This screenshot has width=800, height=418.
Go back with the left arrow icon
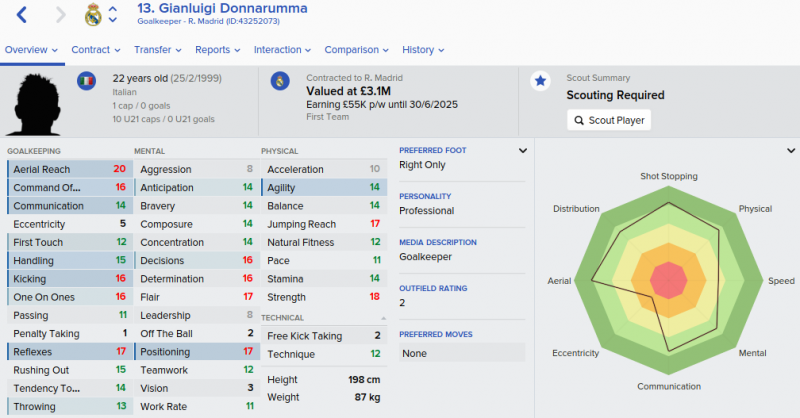pyautogui.click(x=21, y=15)
